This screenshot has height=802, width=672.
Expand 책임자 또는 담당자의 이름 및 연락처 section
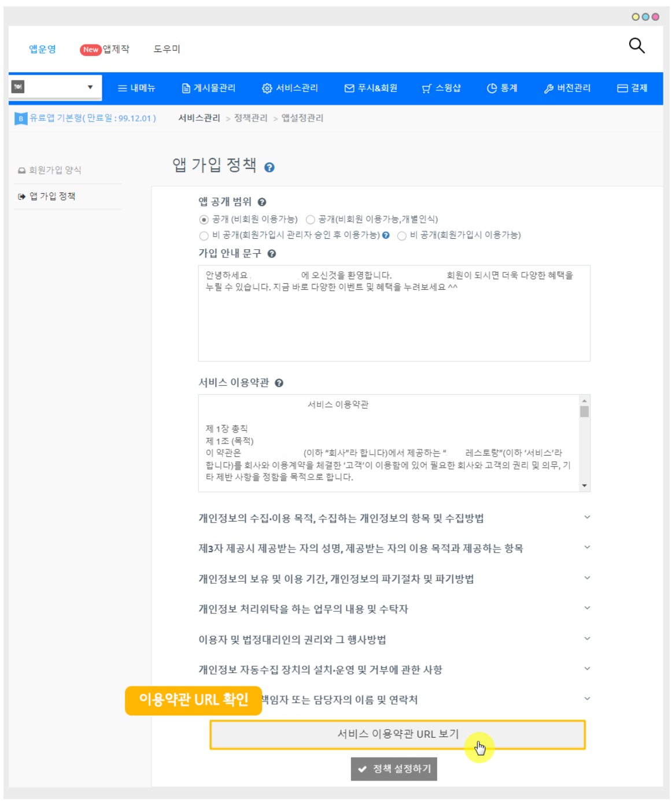point(587,699)
